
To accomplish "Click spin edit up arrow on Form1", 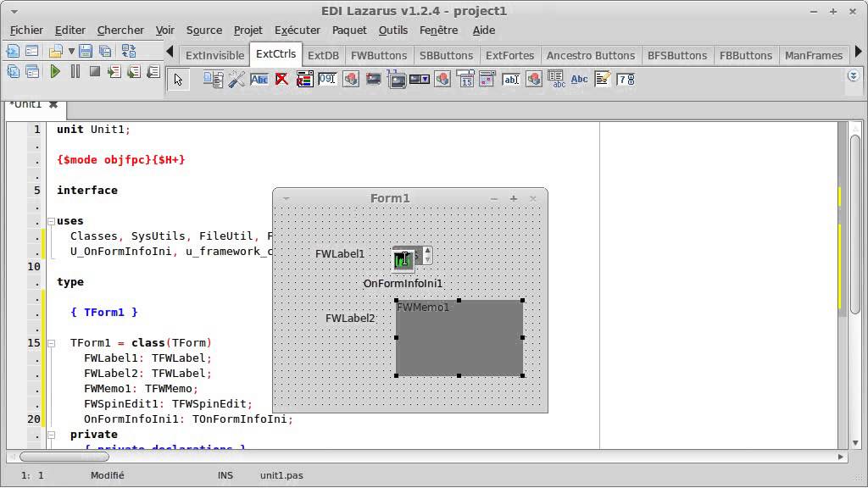I will tap(427, 251).
